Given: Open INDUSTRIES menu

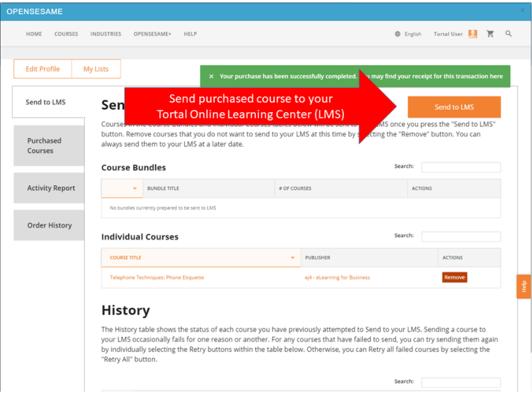Looking at the screenshot, I should (106, 34).
